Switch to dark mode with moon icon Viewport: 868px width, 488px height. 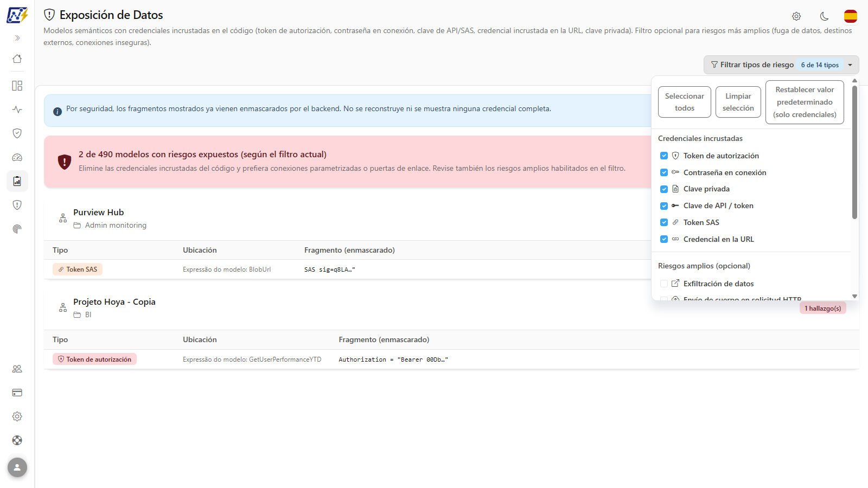pos(824,16)
